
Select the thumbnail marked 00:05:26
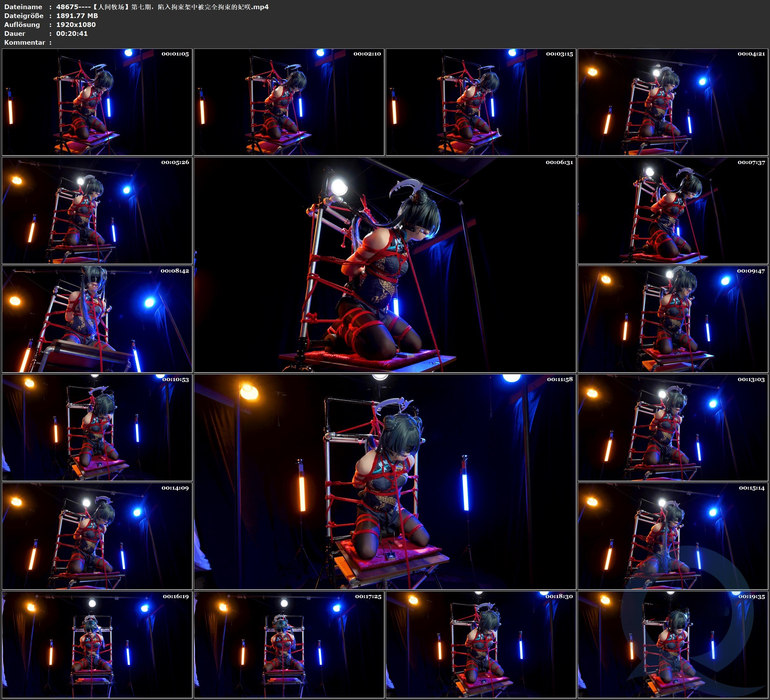coord(97,210)
